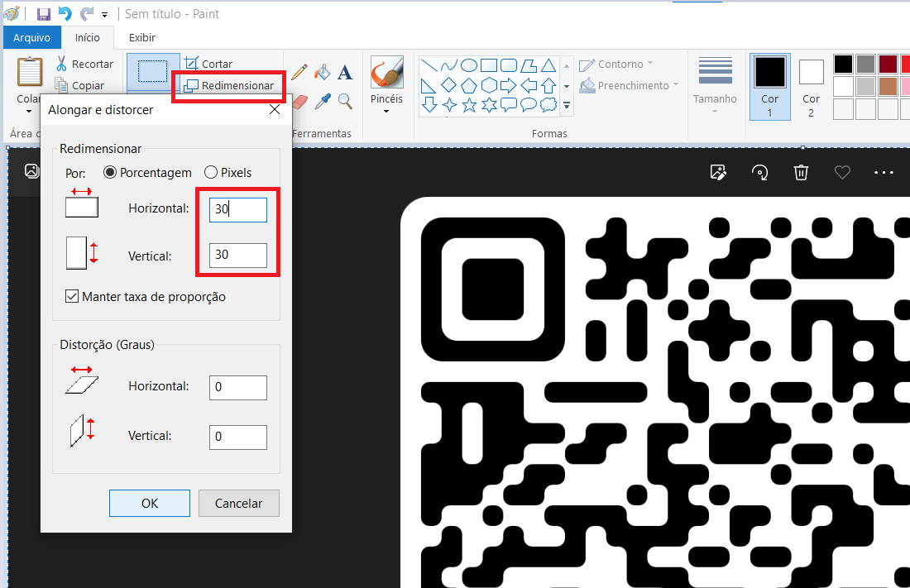
Task: Click the Undo arrow icon
Action: tap(65, 14)
